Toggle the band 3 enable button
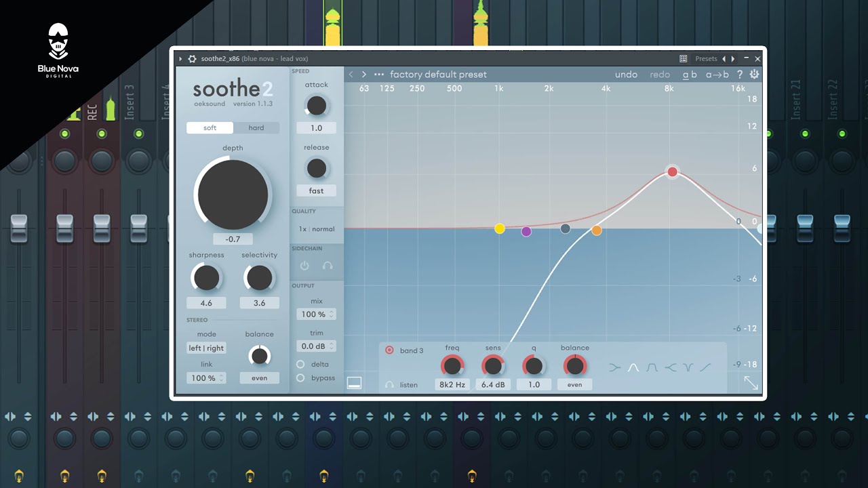 pyautogui.click(x=389, y=350)
